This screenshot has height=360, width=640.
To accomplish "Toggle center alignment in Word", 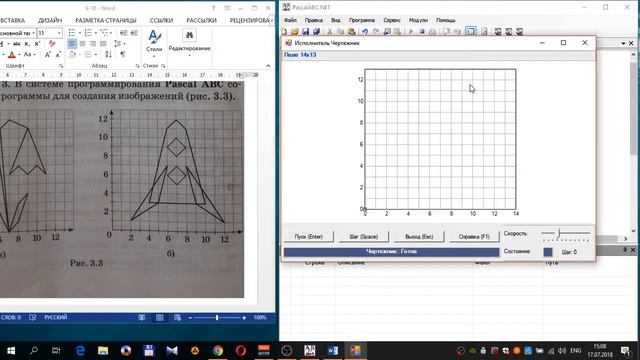I will point(82,44).
